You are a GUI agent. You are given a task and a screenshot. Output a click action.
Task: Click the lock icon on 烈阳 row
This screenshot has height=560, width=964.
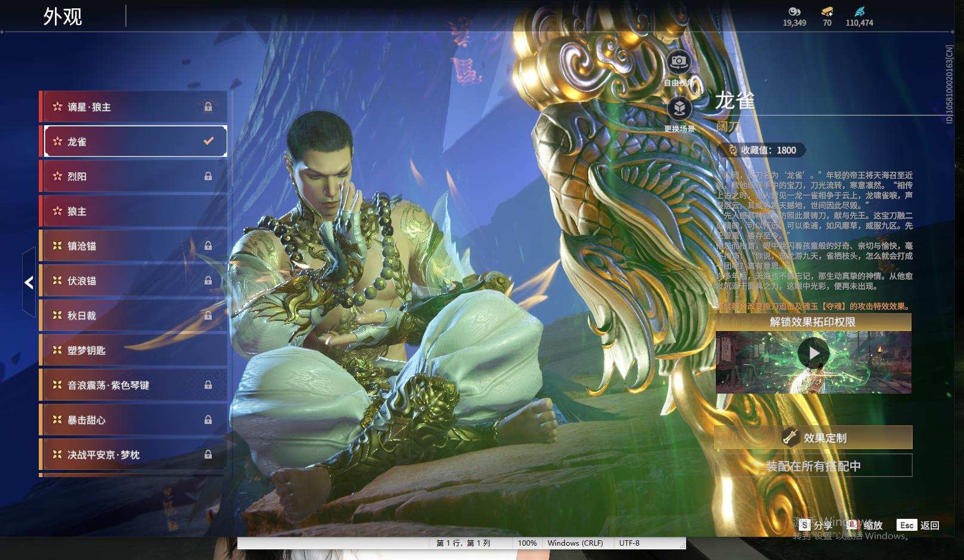(x=208, y=177)
